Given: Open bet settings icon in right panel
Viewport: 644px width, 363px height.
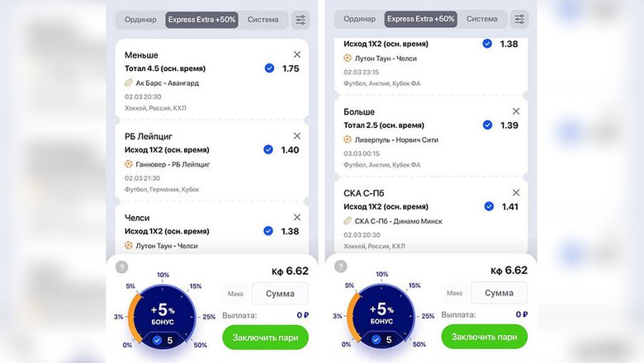Looking at the screenshot, I should click(519, 19).
